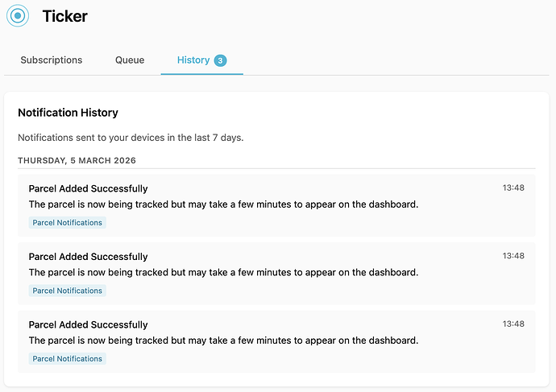This screenshot has height=392, width=556.
Task: Select the third notification's message body text
Action: click(x=223, y=340)
